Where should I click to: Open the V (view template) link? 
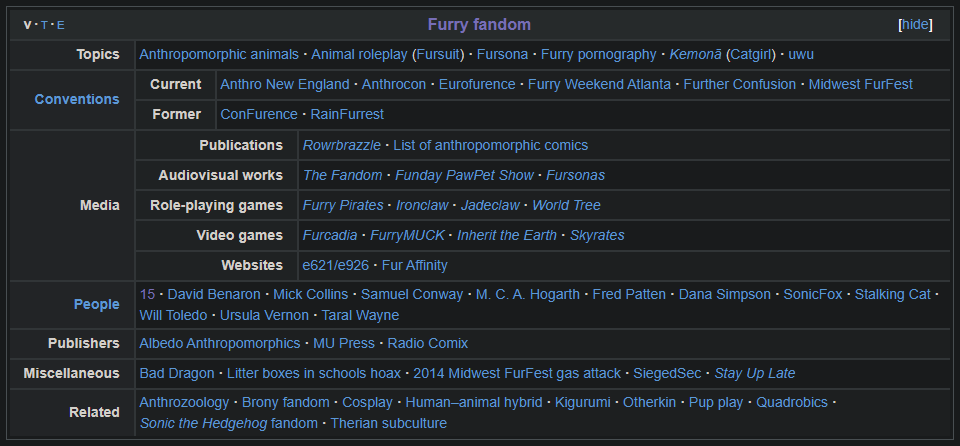click(x=27, y=25)
